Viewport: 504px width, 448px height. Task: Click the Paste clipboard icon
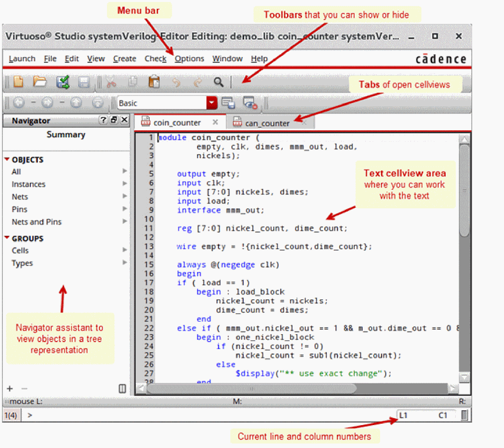click(x=154, y=82)
